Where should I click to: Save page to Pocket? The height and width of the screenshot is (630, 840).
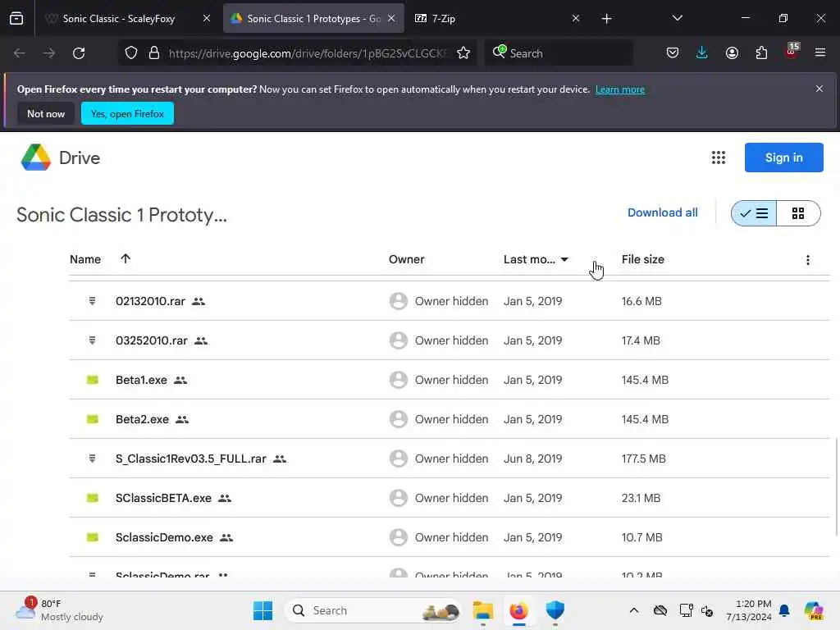click(x=673, y=53)
